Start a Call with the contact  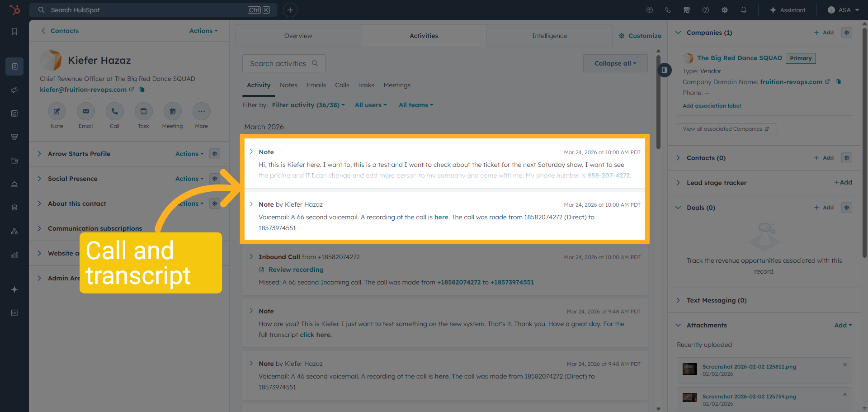click(115, 111)
